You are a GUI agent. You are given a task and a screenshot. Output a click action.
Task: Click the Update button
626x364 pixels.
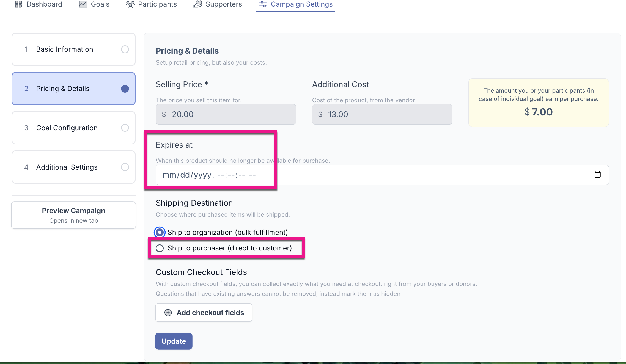tap(174, 341)
